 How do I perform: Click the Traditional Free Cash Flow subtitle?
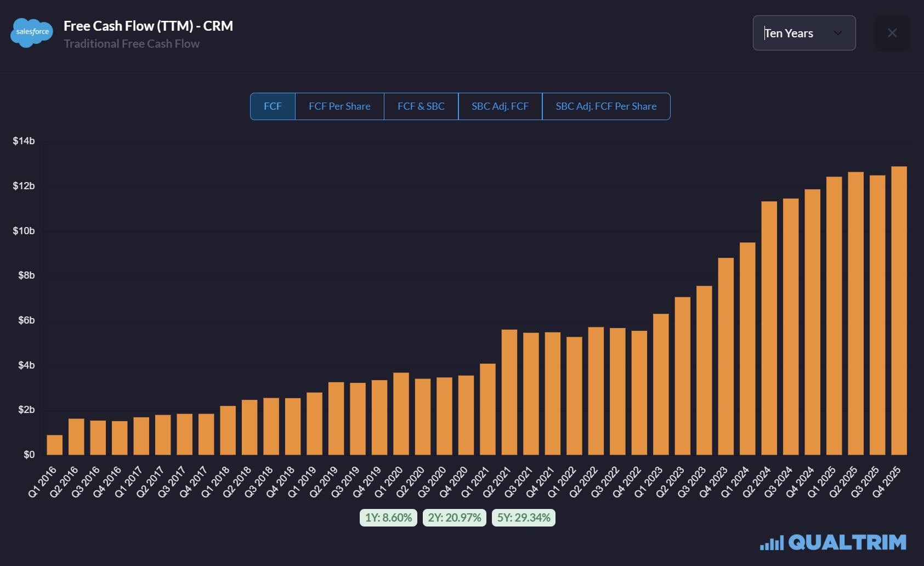(x=132, y=44)
